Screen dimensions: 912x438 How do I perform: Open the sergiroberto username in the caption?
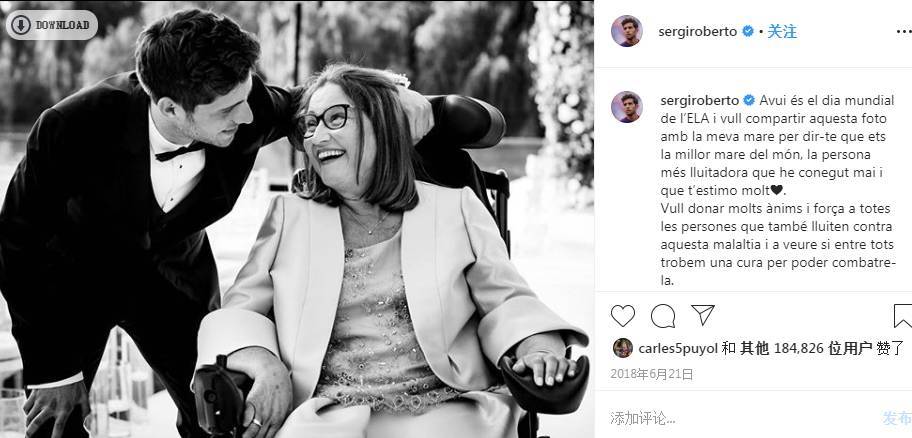(x=697, y=100)
